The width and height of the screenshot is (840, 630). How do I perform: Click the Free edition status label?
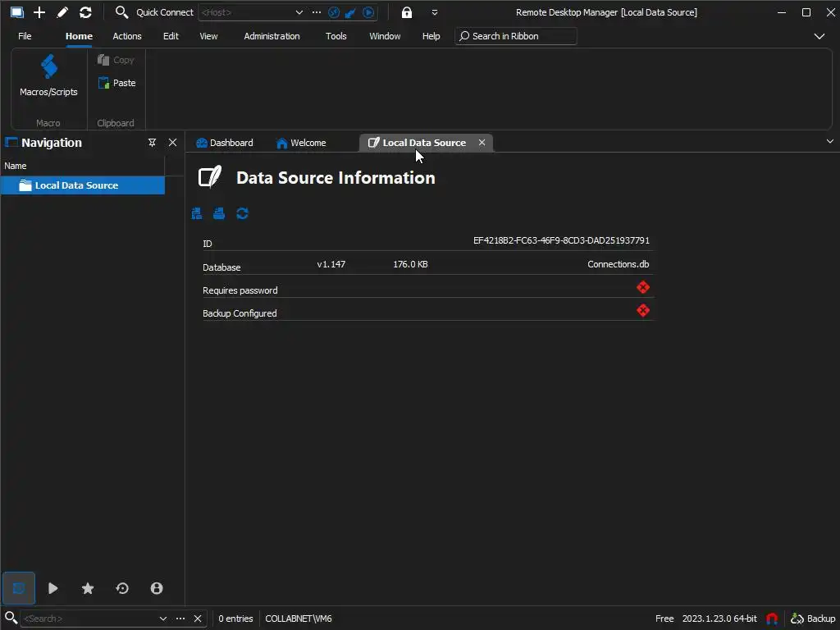coord(664,619)
